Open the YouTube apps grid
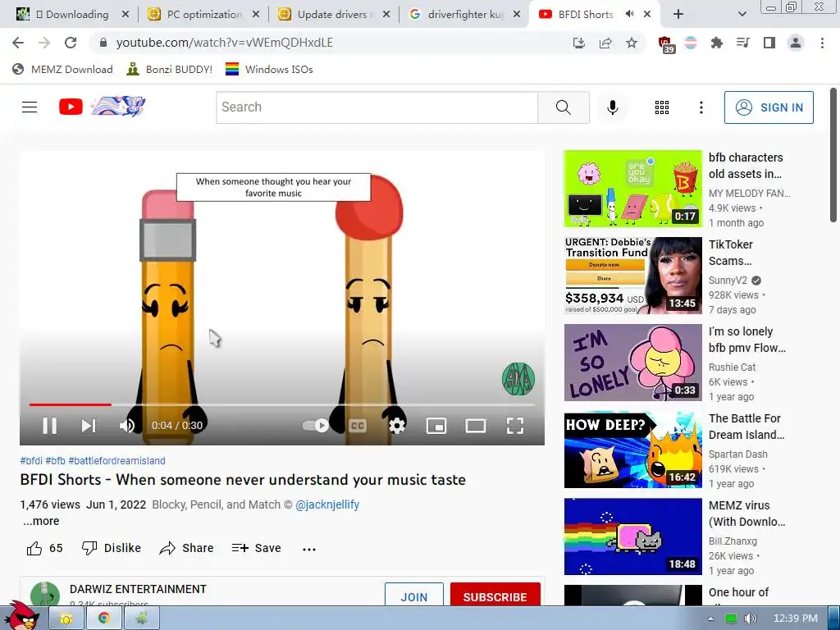The height and width of the screenshot is (630, 840). coord(662,107)
